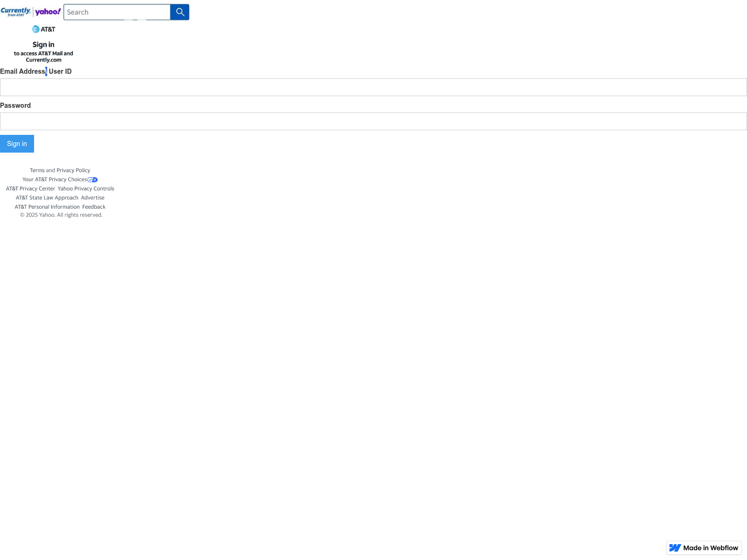Screen dimensions: 747x560
Task: Submit search with the magnifier icon
Action: point(180,12)
